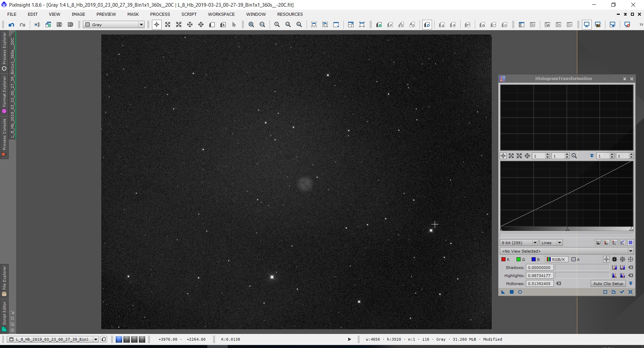
Task: Select the Readout mode crosshair tool
Action: [x=157, y=24]
